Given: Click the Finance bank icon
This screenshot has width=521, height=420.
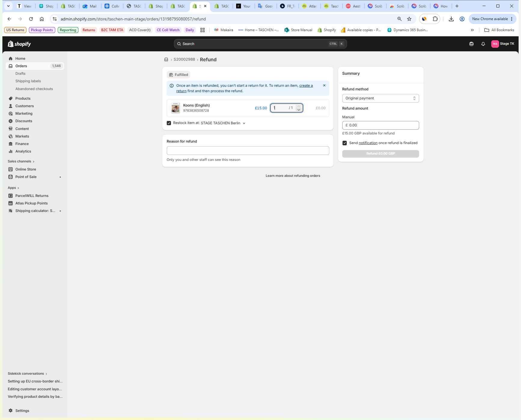Looking at the screenshot, I should coord(11,144).
